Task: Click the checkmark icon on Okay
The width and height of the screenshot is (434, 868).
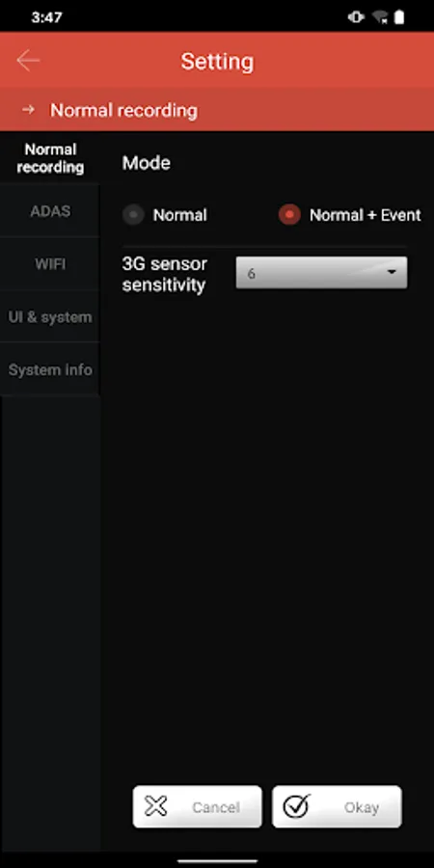Action: (297, 806)
